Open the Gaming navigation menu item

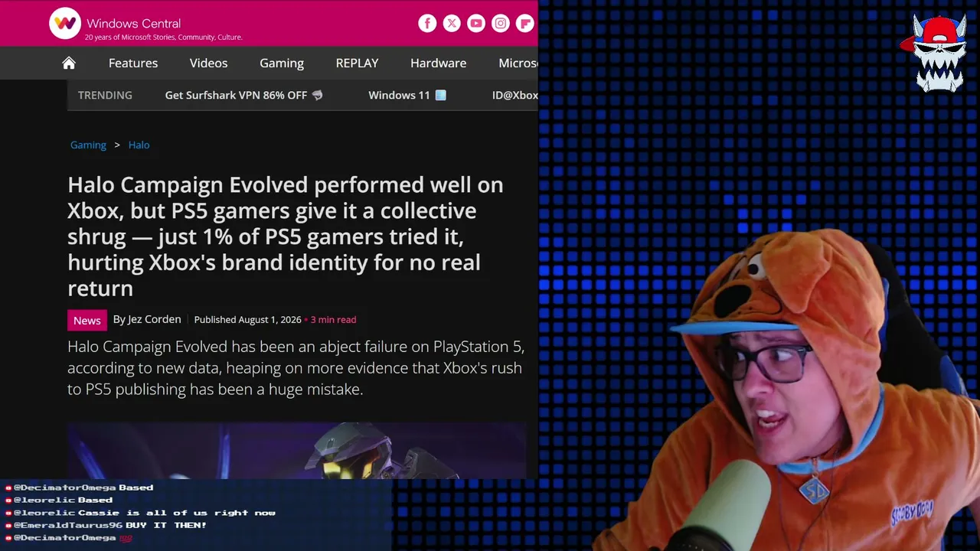[x=282, y=63]
